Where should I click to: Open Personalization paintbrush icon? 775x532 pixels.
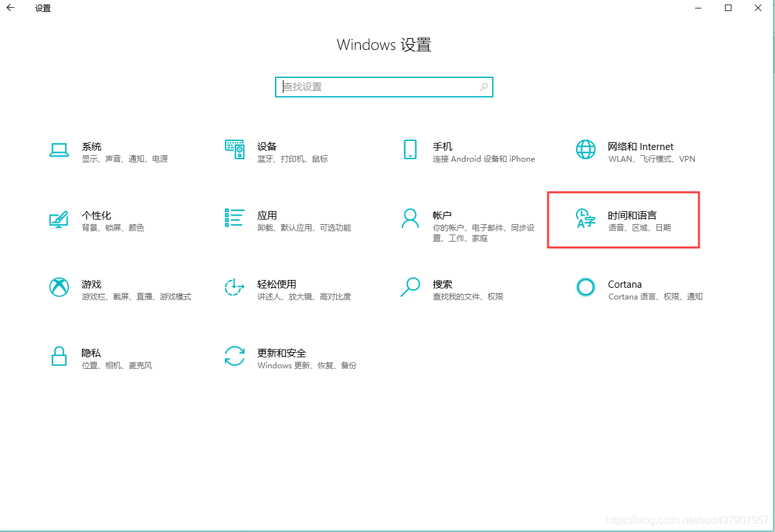[59, 220]
